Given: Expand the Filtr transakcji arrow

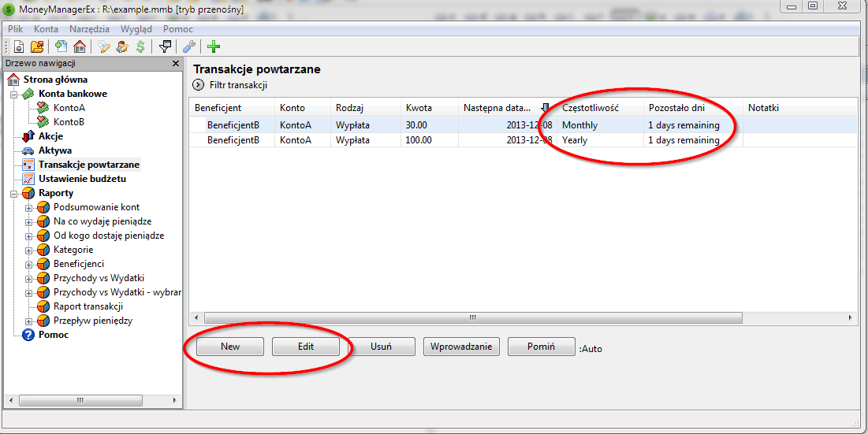Looking at the screenshot, I should click(198, 85).
